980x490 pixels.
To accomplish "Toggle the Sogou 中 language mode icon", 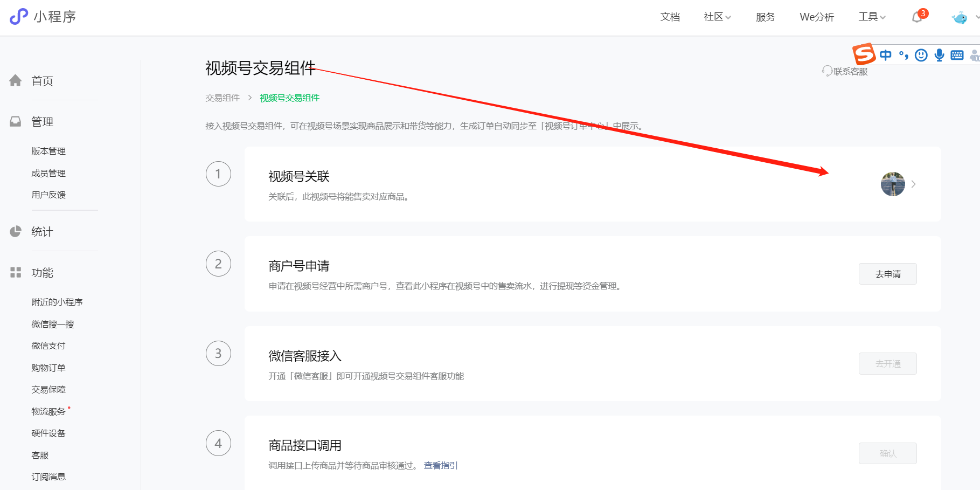I will (886, 55).
